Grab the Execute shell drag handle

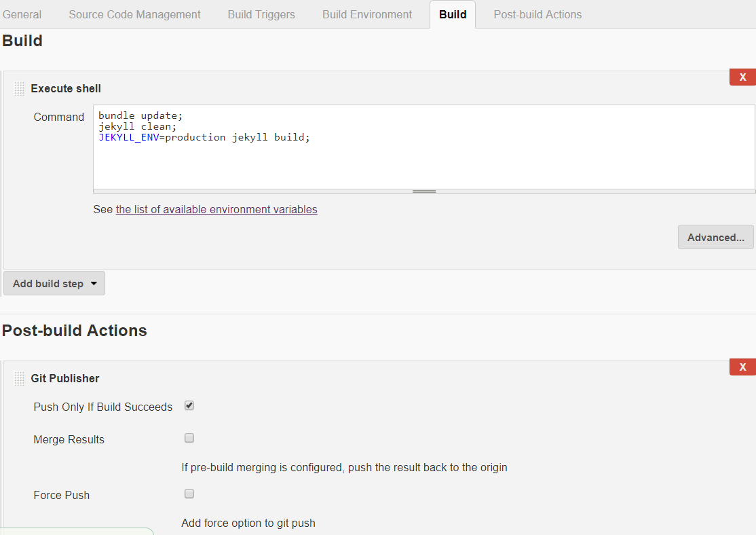(19, 89)
